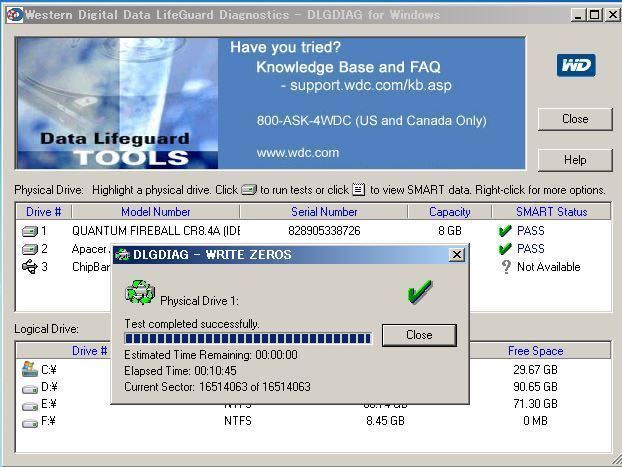Click the 29.67 GB free space value
The image size is (622, 467).
536,370
